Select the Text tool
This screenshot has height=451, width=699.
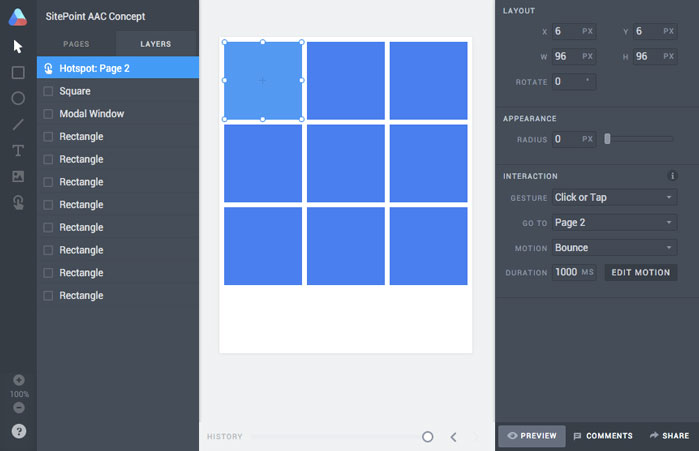tap(18, 151)
